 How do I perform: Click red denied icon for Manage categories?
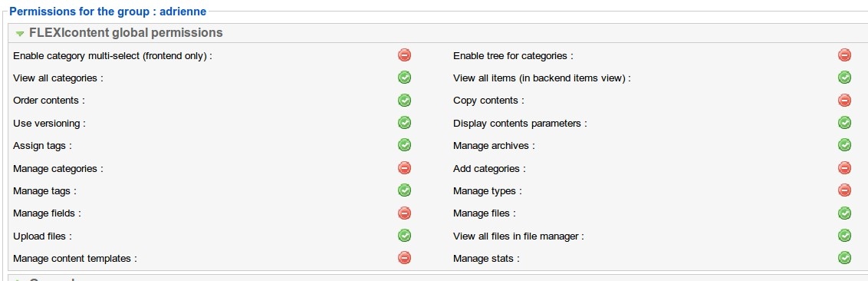pyautogui.click(x=405, y=168)
